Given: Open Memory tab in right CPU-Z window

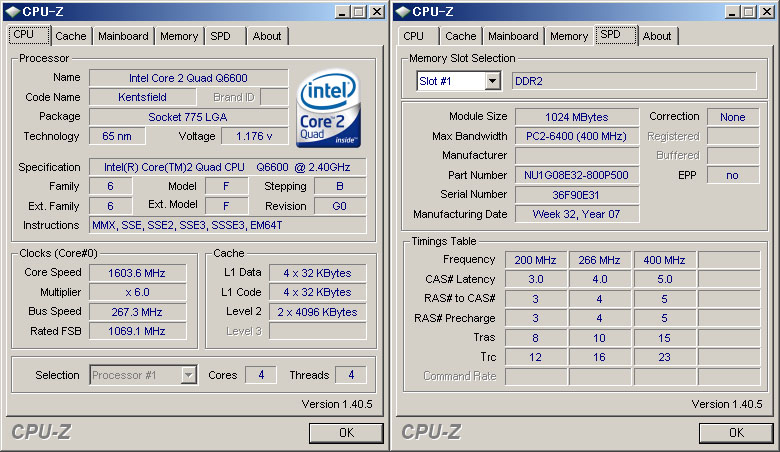Looking at the screenshot, I should click(x=569, y=36).
